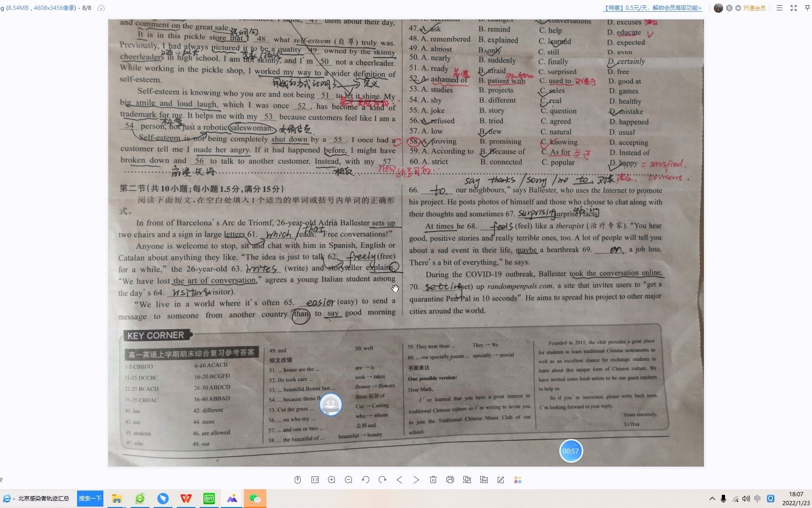Click the gray S coin icon
The width and height of the screenshot is (812, 508).
729,8
